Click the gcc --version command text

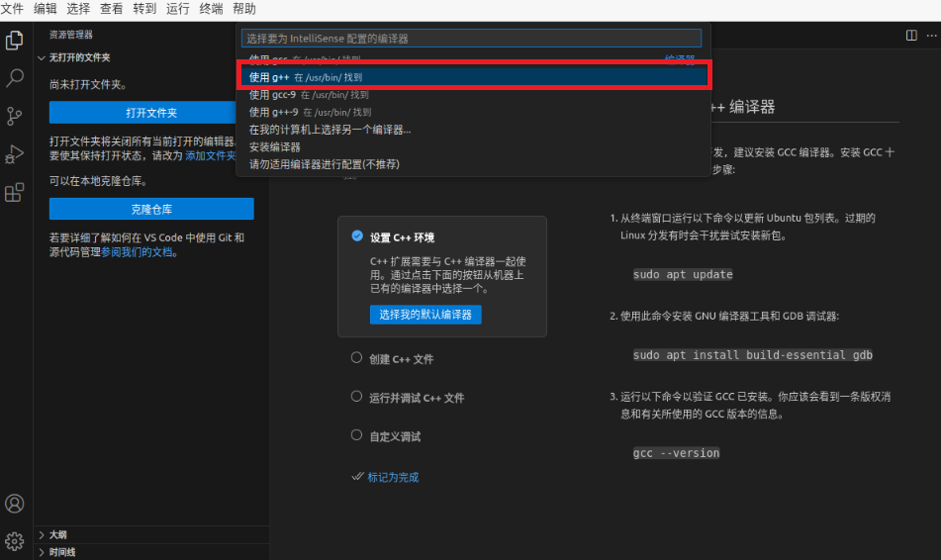pyautogui.click(x=676, y=453)
